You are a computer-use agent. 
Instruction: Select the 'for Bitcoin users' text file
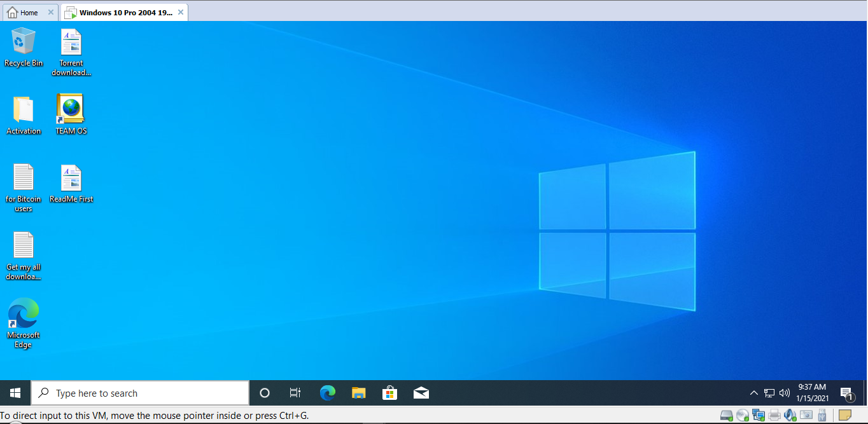[x=24, y=188]
